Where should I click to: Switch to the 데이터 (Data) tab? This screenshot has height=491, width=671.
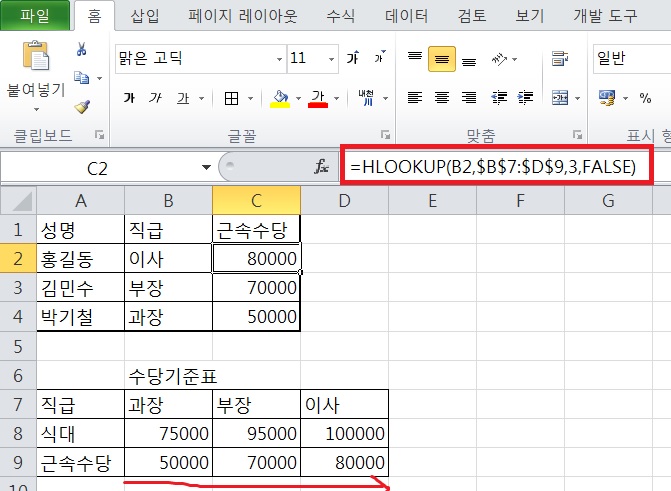407,16
